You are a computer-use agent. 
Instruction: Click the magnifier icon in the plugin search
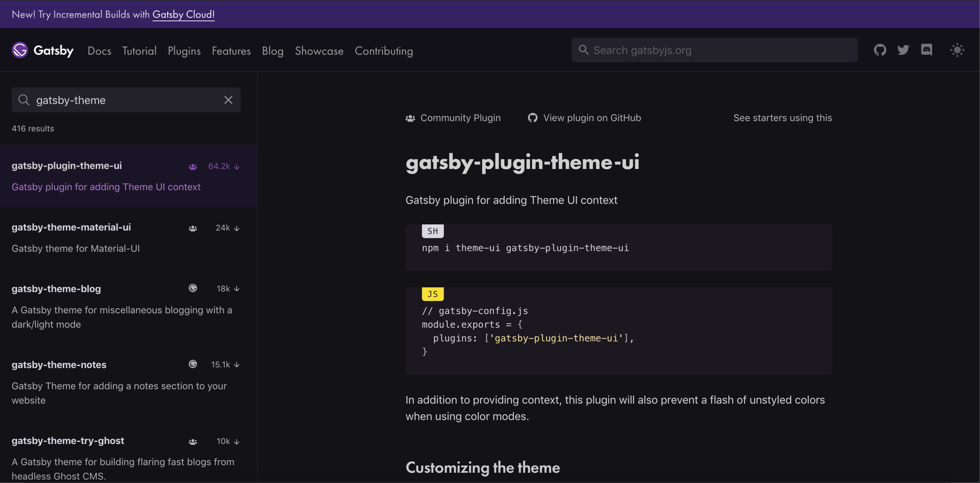[24, 100]
